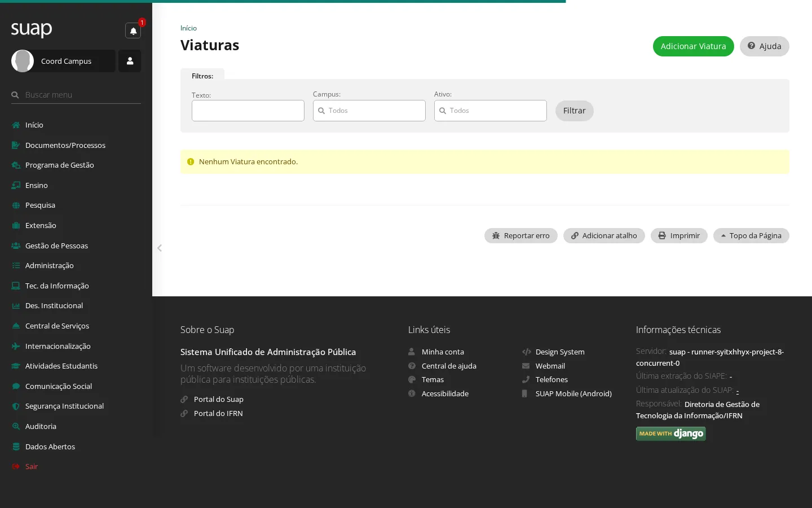
Task: Expand Programa de Gestão menu
Action: click(76, 165)
